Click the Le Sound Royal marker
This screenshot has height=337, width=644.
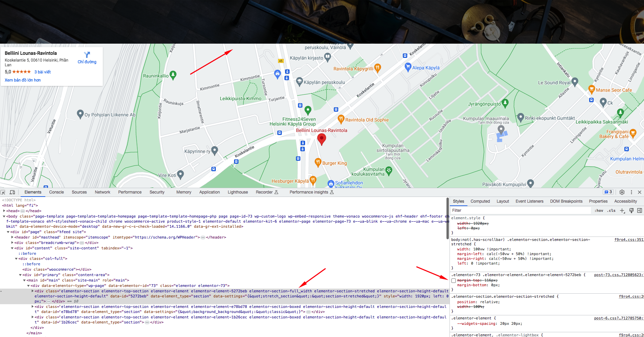[575, 82]
